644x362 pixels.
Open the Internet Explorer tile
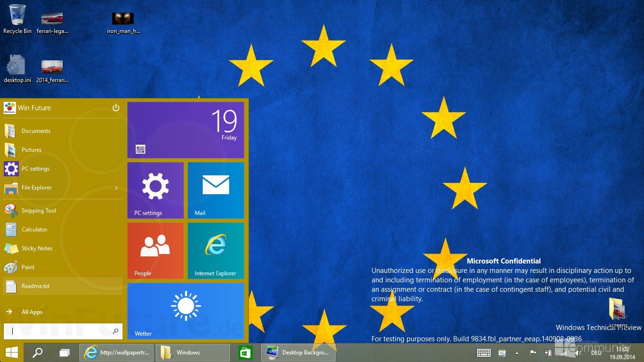[x=216, y=251]
